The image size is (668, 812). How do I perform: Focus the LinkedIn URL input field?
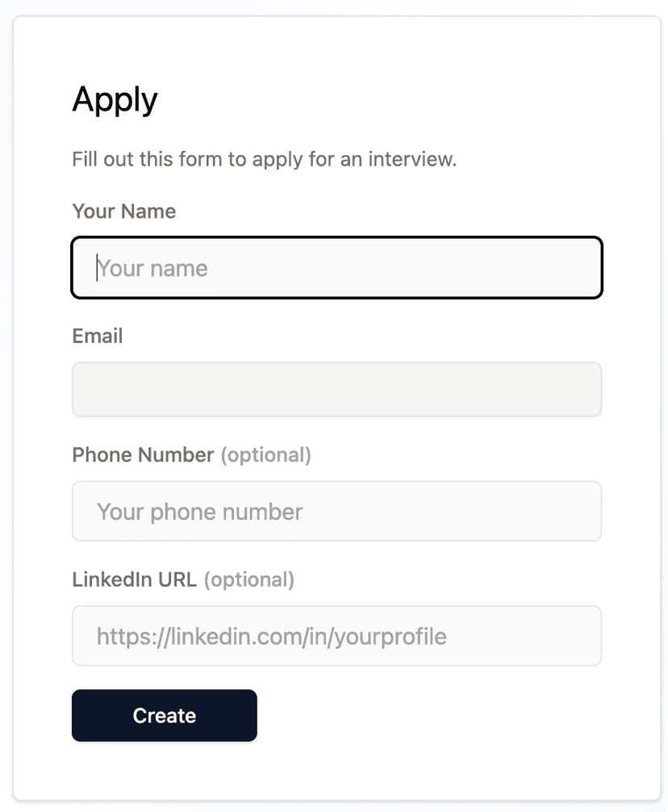click(x=336, y=636)
